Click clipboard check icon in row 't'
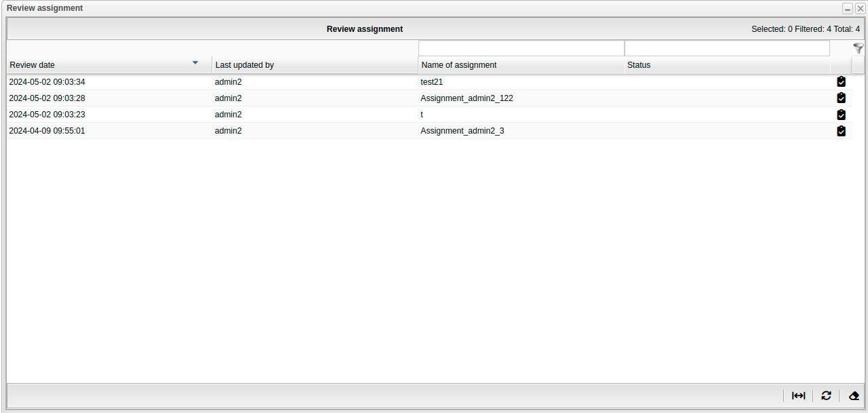 [841, 115]
